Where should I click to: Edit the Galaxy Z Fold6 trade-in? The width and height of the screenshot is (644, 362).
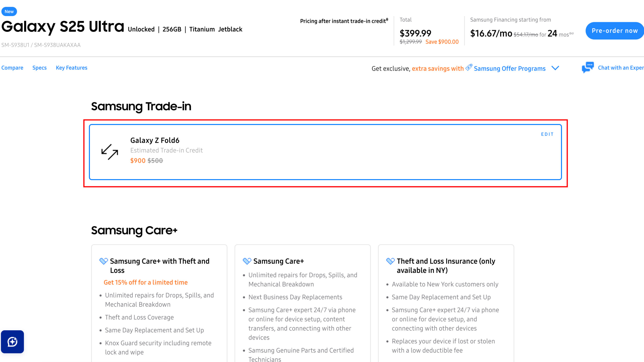547,134
